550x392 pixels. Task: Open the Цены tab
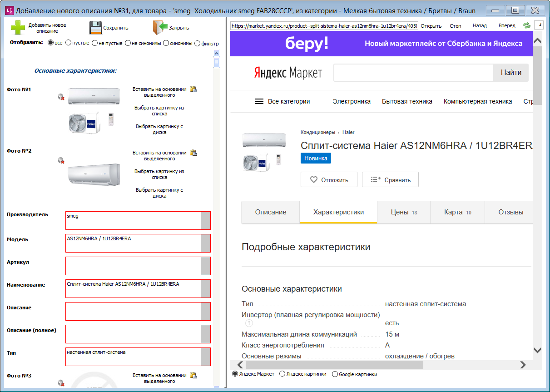tap(404, 212)
